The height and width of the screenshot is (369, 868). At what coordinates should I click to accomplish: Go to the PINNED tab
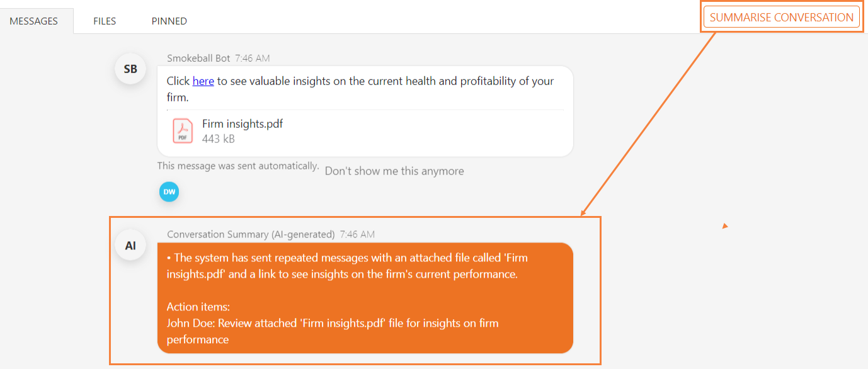pyautogui.click(x=169, y=21)
